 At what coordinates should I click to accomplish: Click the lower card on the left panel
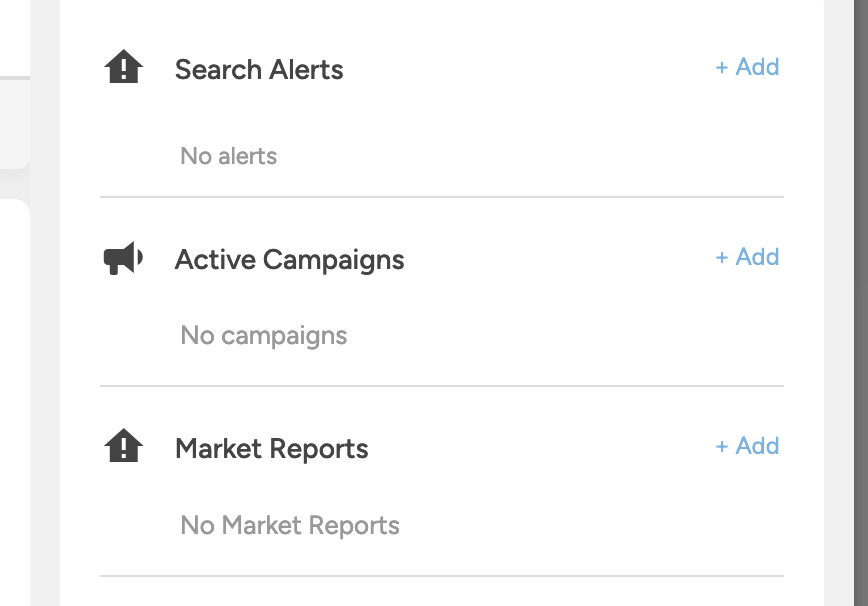[x=14, y=402]
